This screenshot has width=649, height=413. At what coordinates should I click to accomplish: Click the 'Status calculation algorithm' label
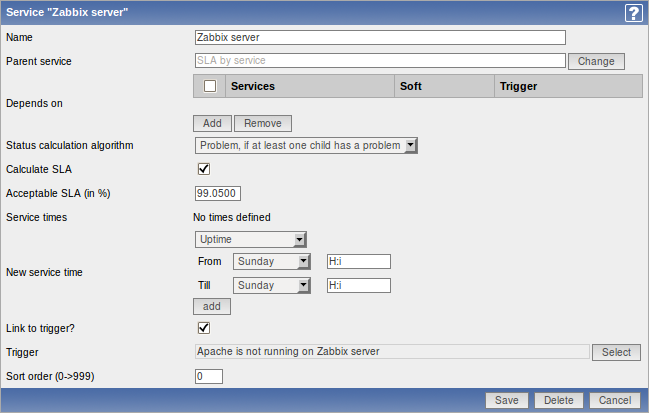point(70,146)
